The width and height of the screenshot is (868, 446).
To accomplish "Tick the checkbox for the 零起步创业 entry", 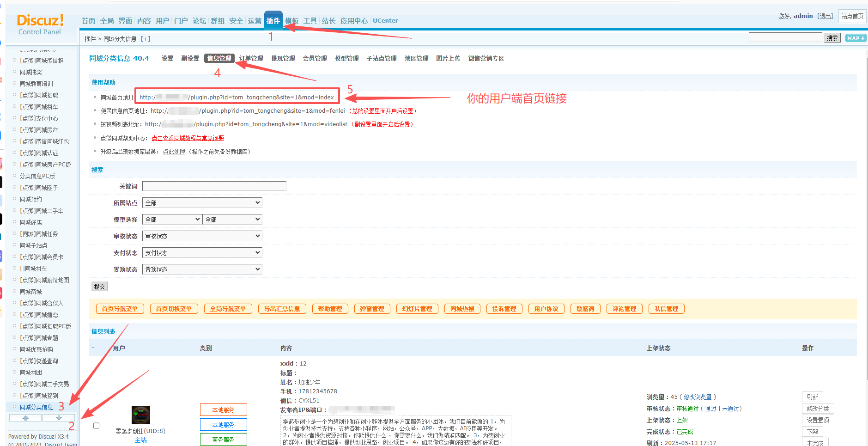I will pyautogui.click(x=96, y=426).
